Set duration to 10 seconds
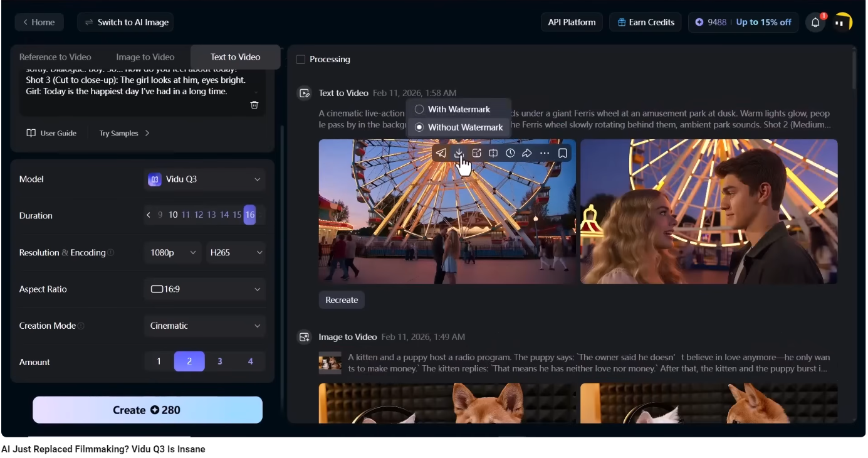The height and width of the screenshot is (458, 868). [173, 215]
